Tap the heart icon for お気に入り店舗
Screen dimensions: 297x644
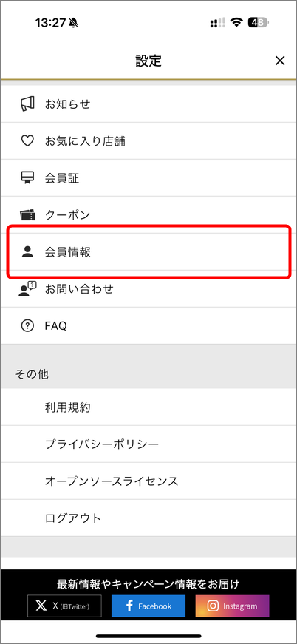(27, 141)
